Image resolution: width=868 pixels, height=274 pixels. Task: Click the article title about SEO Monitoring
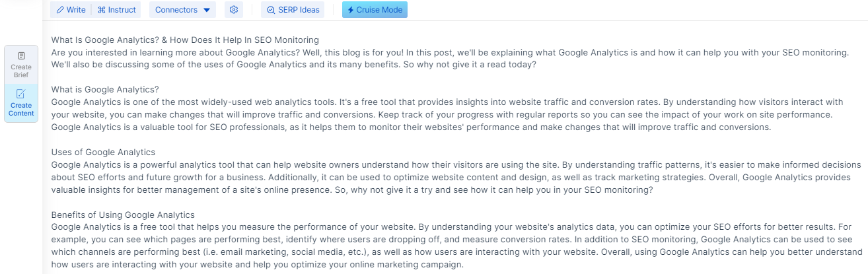185,40
